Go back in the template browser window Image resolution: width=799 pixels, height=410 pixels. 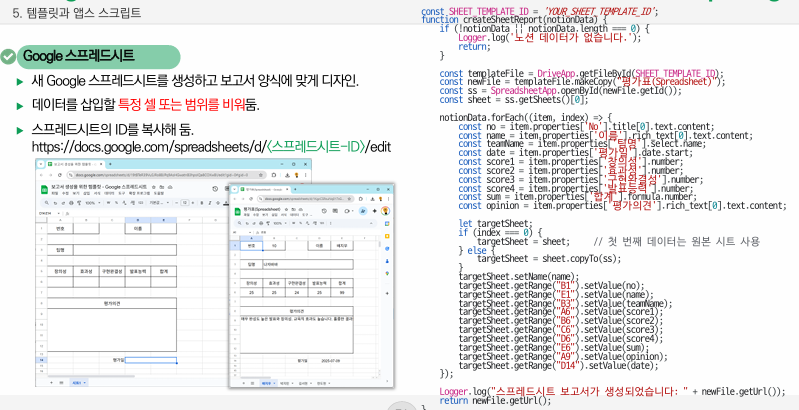pos(41,175)
